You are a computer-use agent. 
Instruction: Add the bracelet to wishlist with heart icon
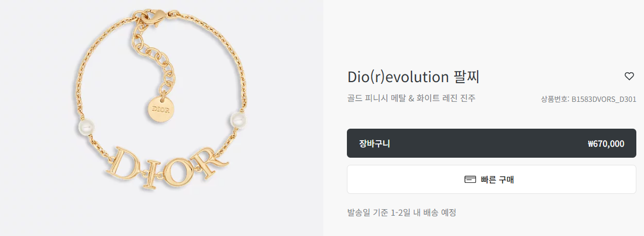[x=629, y=76]
